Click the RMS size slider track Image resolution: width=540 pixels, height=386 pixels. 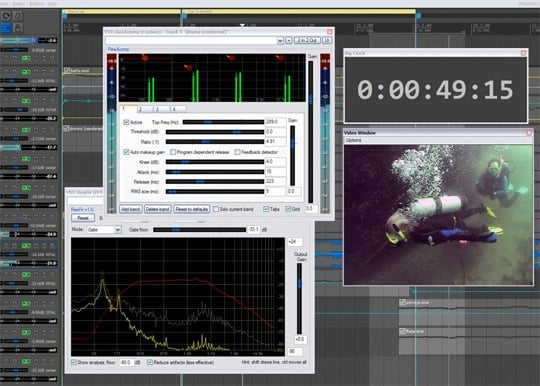215,191
